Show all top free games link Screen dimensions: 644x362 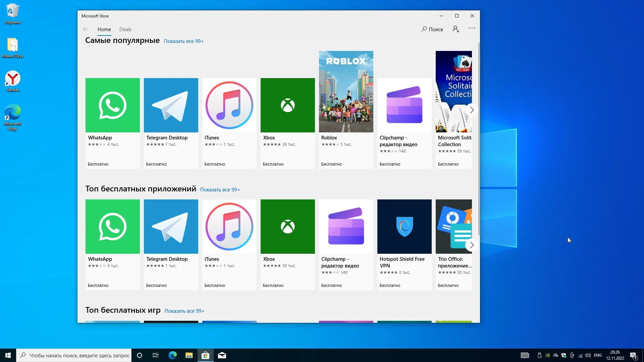point(184,311)
